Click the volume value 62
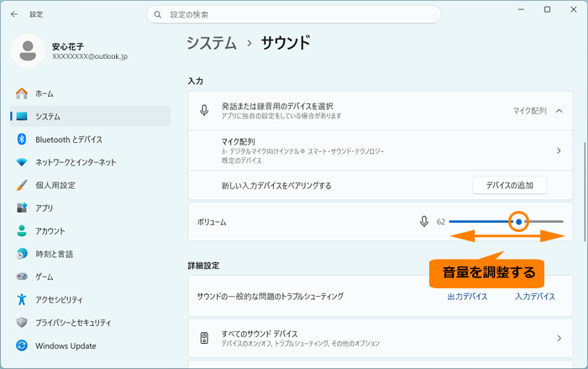Screen dimensions: 588x369 coord(441,222)
